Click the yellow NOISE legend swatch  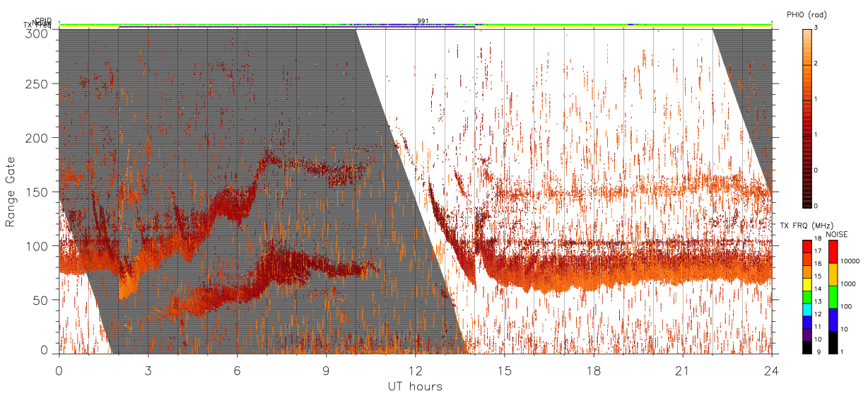pyautogui.click(x=833, y=274)
